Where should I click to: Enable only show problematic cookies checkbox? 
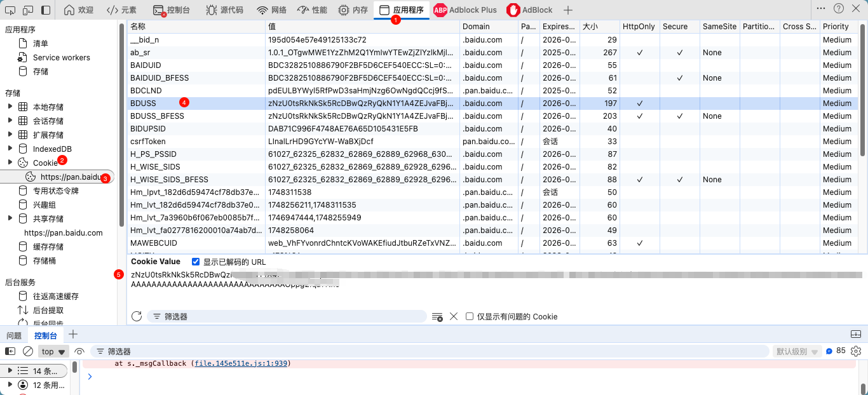pos(470,316)
